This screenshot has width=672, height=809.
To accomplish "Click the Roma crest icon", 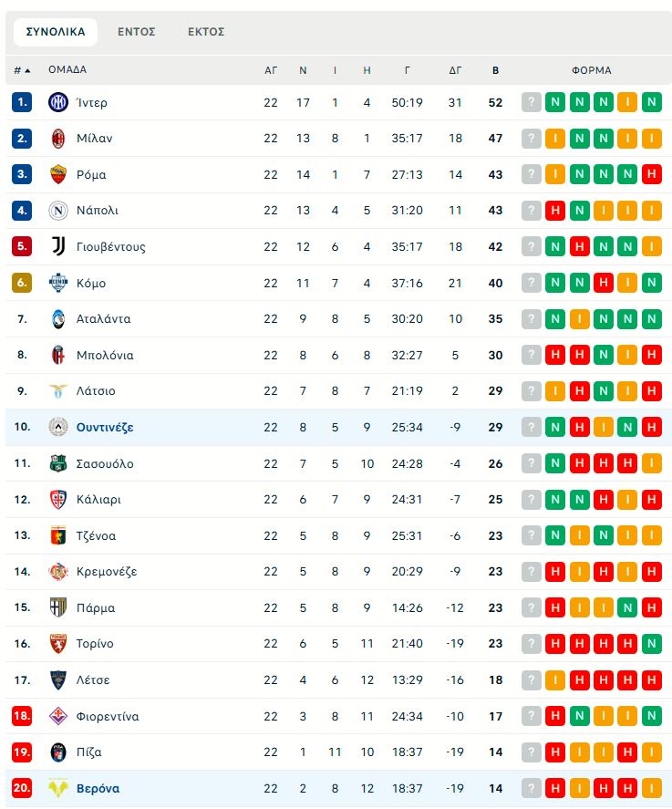I will (58, 174).
